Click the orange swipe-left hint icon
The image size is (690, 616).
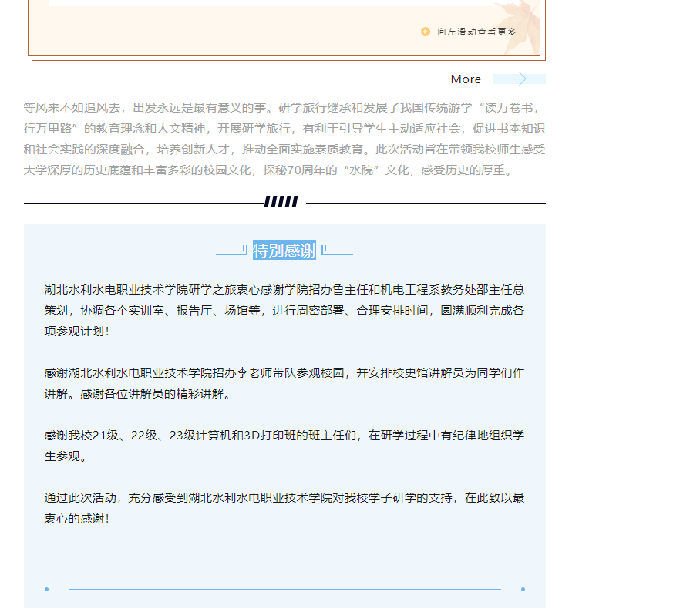[x=426, y=32]
